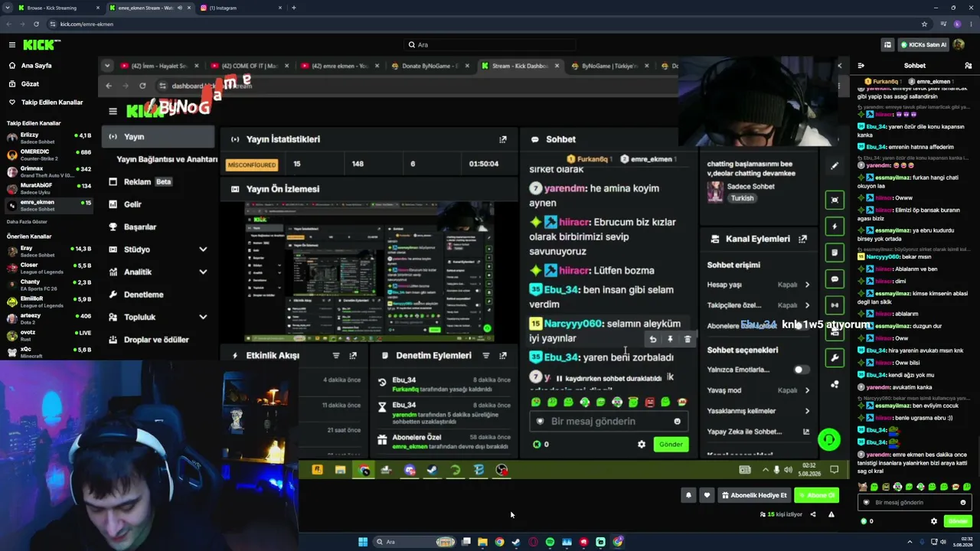Click the share icon under the stream
Image resolution: width=980 pixels, height=551 pixels.
[813, 514]
